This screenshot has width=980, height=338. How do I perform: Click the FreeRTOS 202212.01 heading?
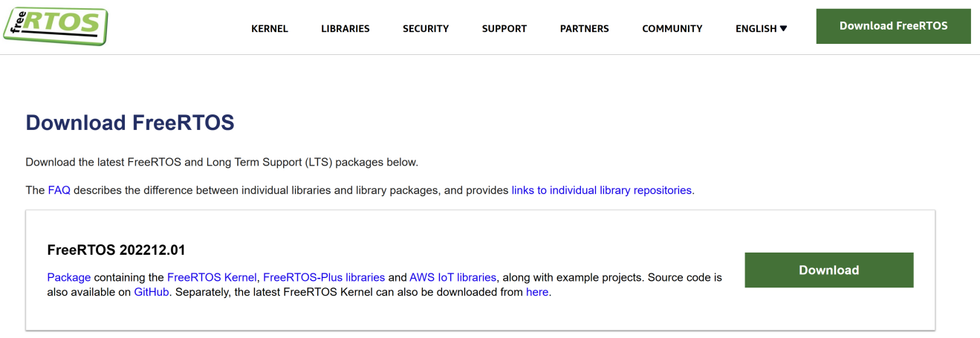(116, 250)
